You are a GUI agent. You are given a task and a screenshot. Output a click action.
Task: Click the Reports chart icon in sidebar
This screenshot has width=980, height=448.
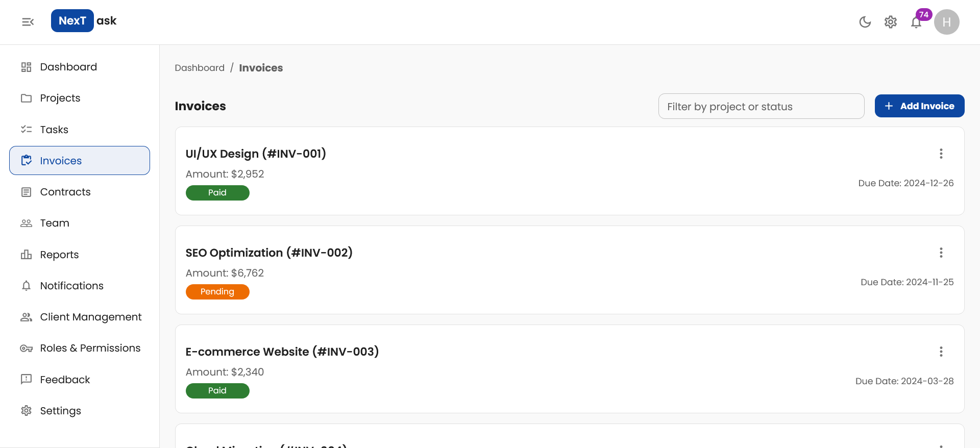(x=27, y=255)
